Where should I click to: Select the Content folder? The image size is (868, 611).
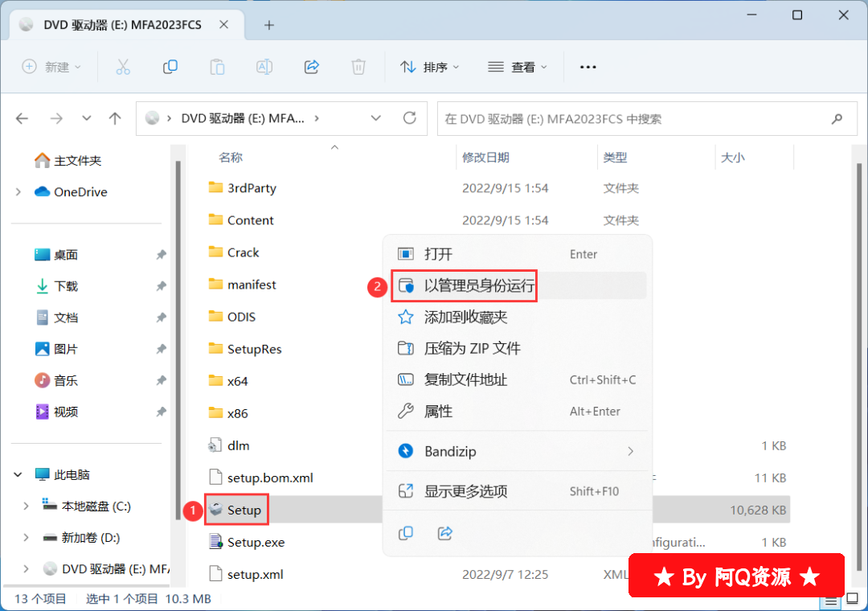click(x=241, y=220)
